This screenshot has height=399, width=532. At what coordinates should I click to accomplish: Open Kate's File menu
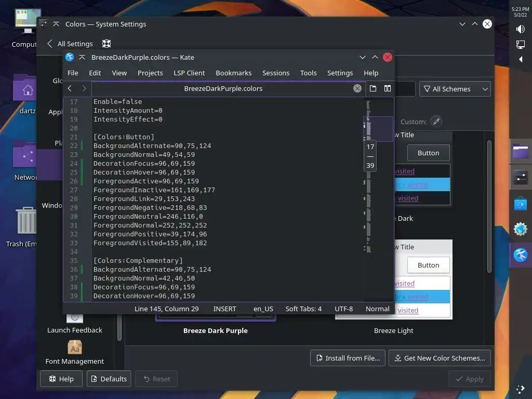[x=73, y=73]
